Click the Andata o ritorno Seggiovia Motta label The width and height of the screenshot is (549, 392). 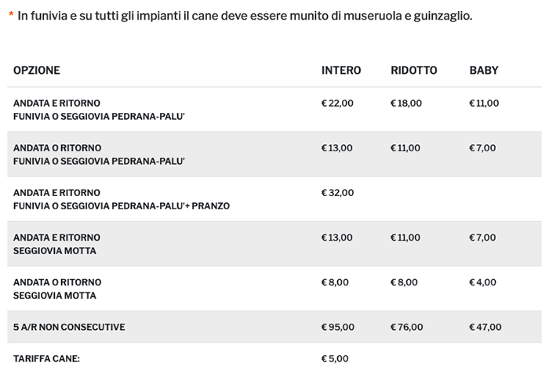pyautogui.click(x=56, y=289)
